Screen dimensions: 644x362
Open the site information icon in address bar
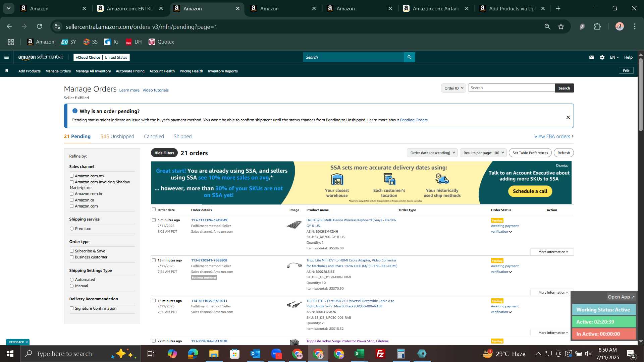click(57, 26)
